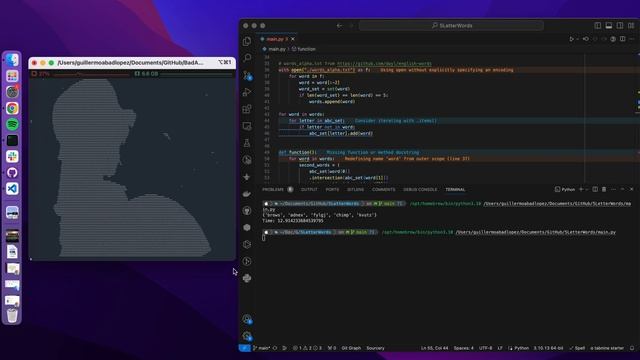This screenshot has height=360, width=640.
Task: Open the Python snake icon view
Action: click(247, 278)
